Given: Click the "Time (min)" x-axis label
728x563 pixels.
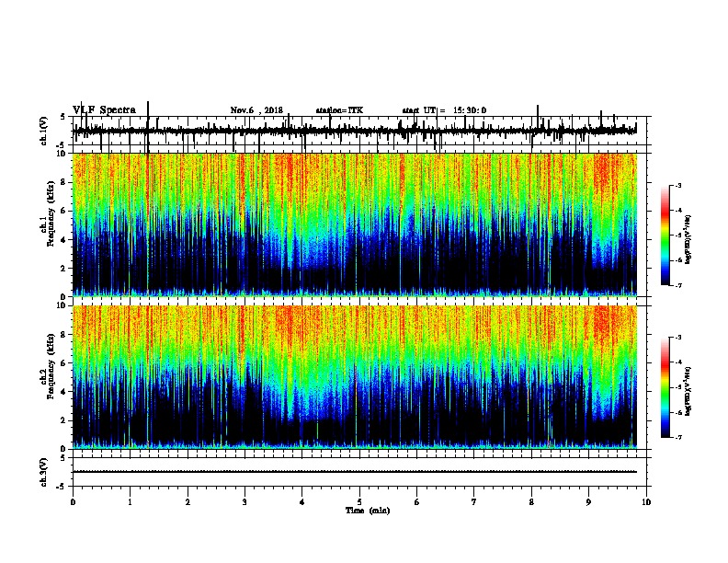Looking at the screenshot, I should (x=368, y=511).
